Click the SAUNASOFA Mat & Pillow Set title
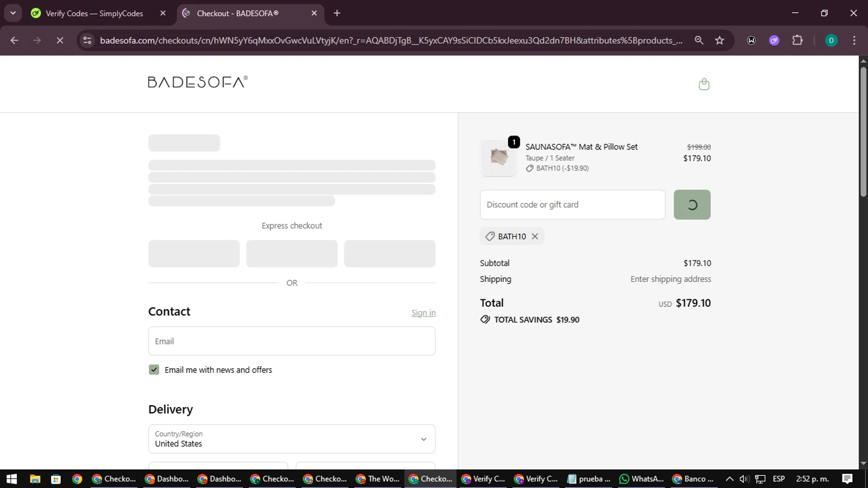This screenshot has height=488, width=868. [582, 147]
